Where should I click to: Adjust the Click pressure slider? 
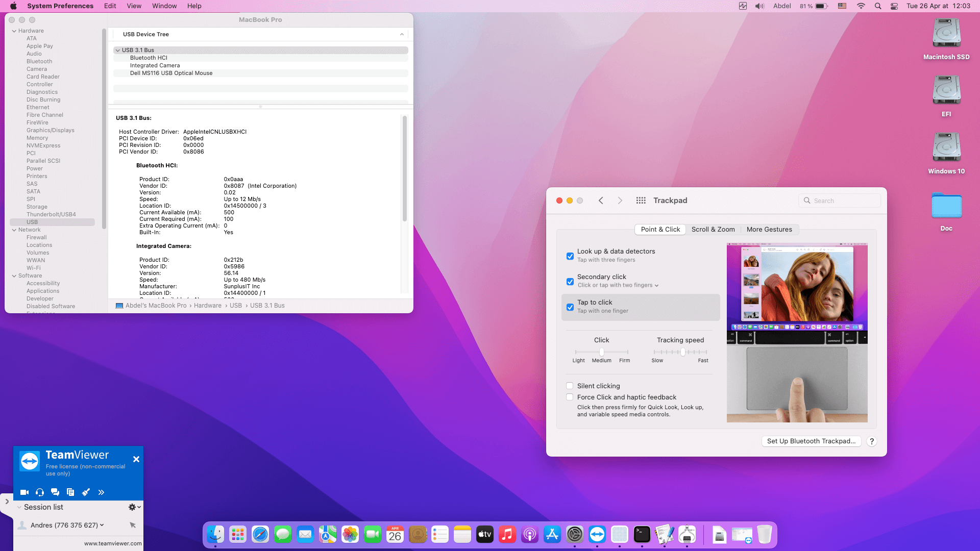coord(602,352)
